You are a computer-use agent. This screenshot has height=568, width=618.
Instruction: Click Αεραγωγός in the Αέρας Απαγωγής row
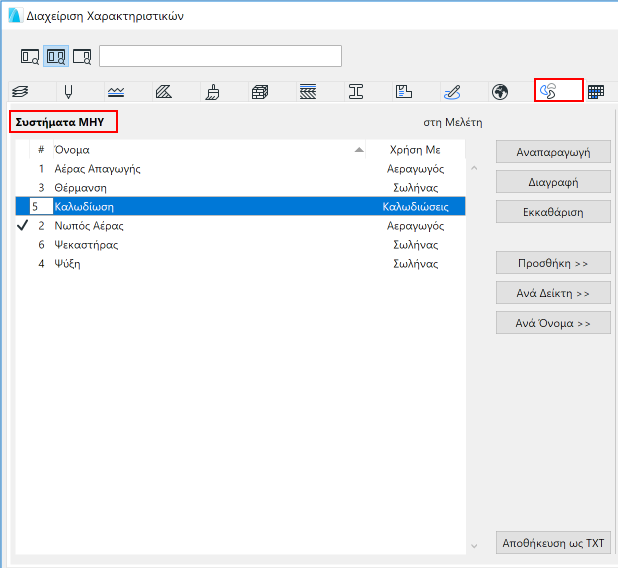415,169
